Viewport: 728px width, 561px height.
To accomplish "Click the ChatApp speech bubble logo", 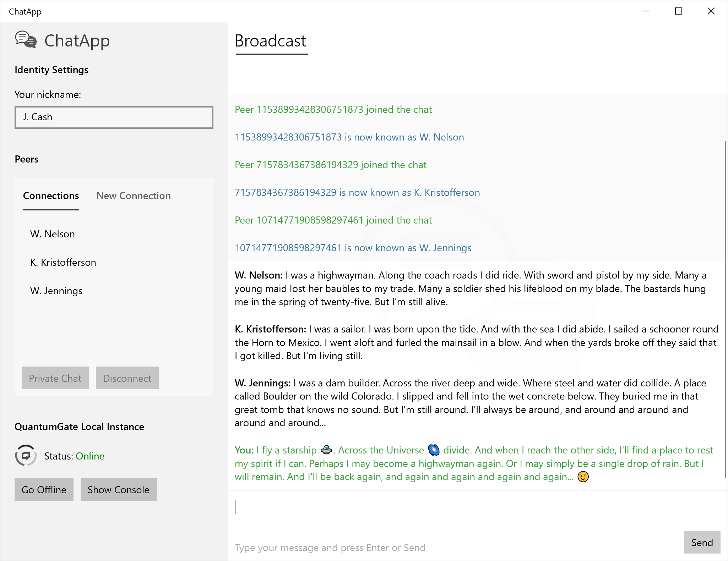I will tap(26, 40).
